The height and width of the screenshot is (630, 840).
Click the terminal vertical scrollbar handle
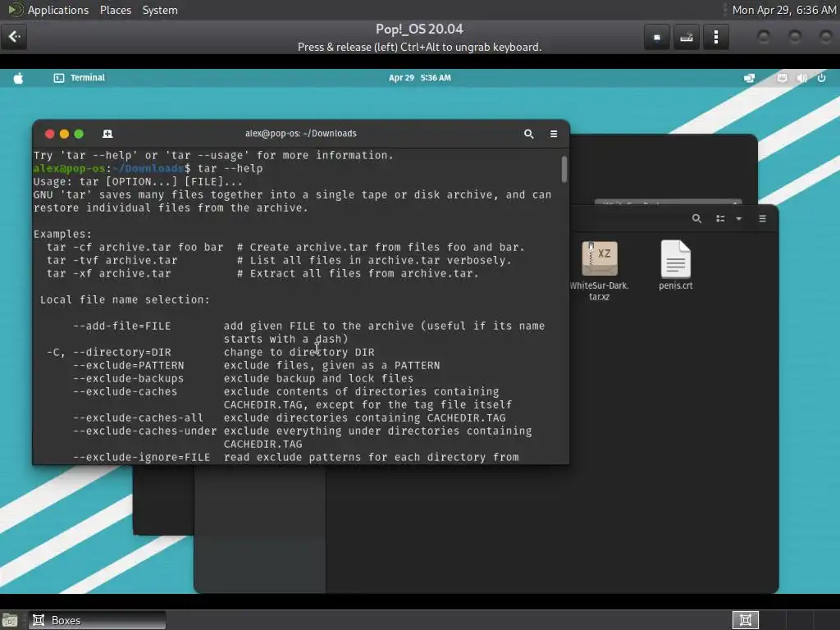click(564, 169)
